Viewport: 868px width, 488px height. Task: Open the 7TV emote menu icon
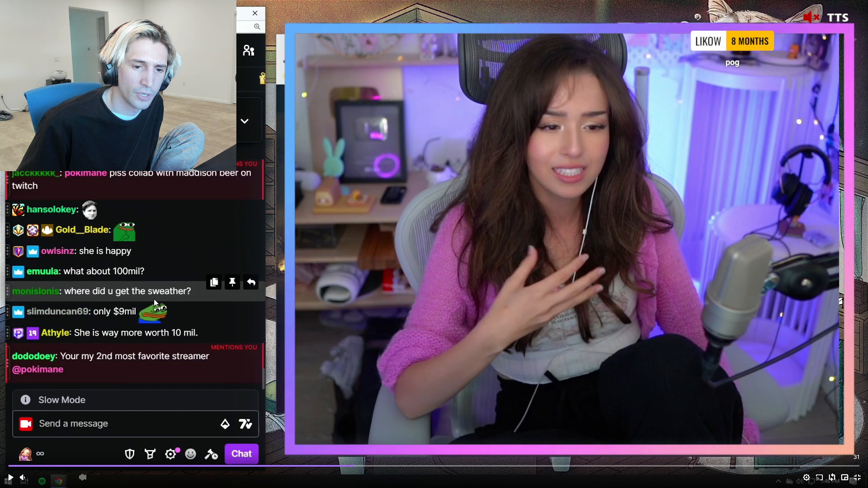[x=245, y=424]
